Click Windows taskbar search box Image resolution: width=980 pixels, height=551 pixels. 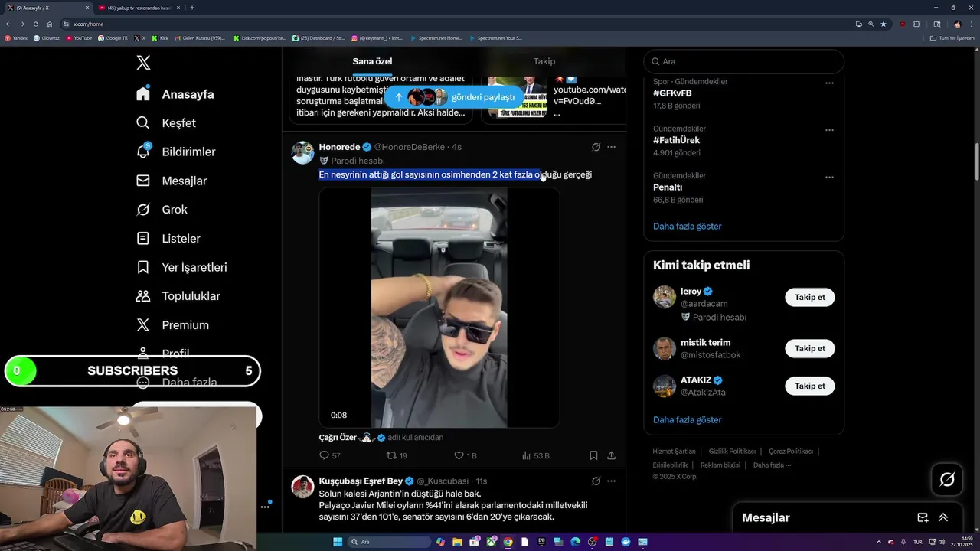pos(389,542)
